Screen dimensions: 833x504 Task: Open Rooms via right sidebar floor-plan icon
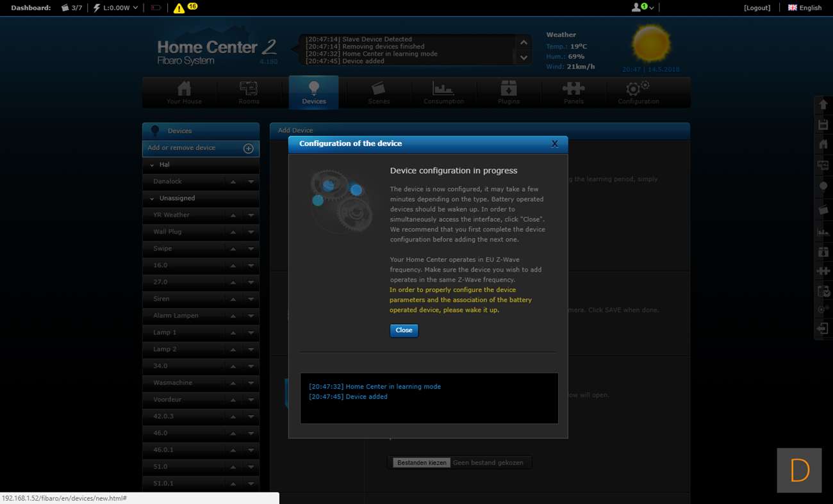click(823, 165)
